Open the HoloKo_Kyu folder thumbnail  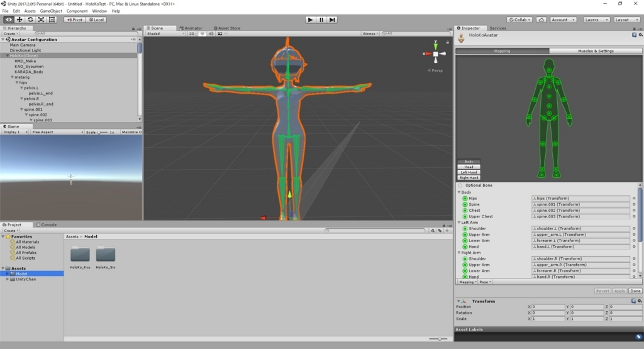pyautogui.click(x=80, y=254)
